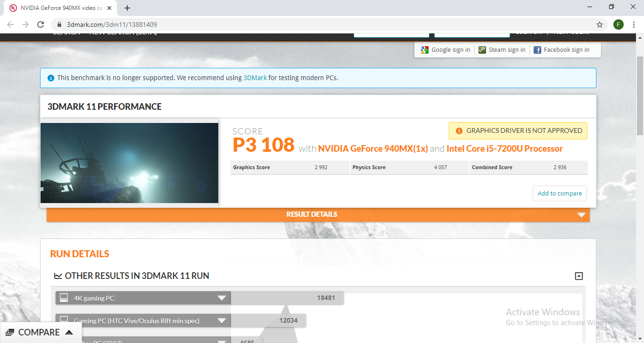Click the Gaming PC monitor icon

(64, 320)
